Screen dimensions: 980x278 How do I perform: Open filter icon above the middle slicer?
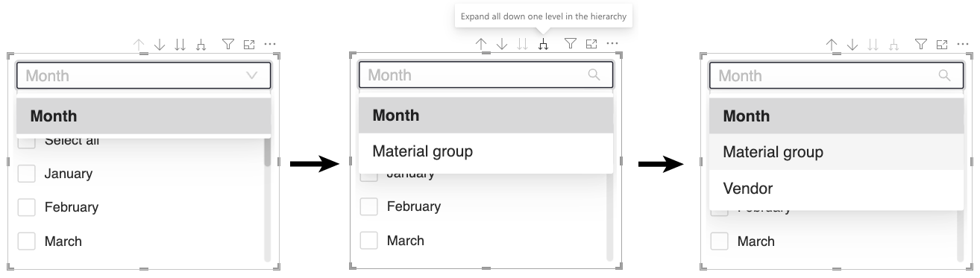[571, 44]
